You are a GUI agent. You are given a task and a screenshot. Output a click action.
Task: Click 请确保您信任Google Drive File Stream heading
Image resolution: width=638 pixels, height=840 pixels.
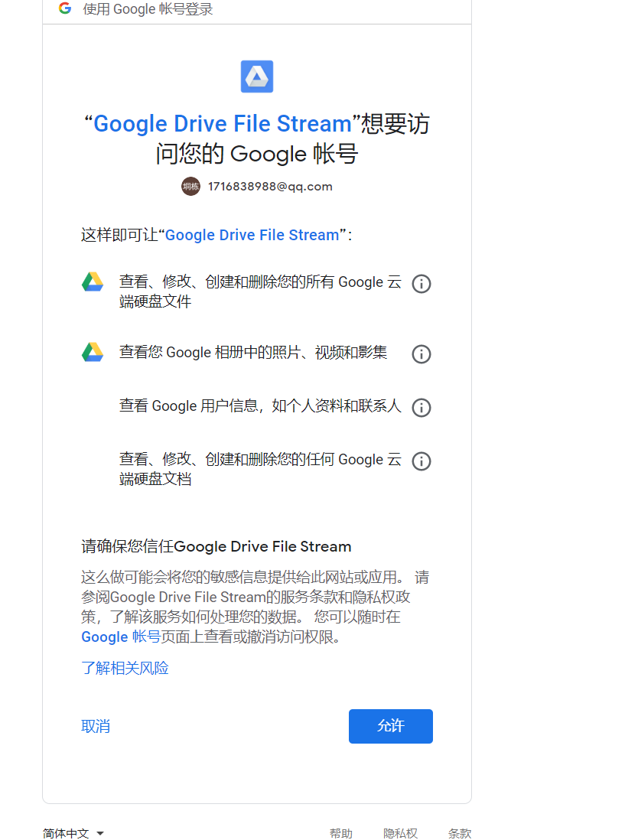[216, 546]
